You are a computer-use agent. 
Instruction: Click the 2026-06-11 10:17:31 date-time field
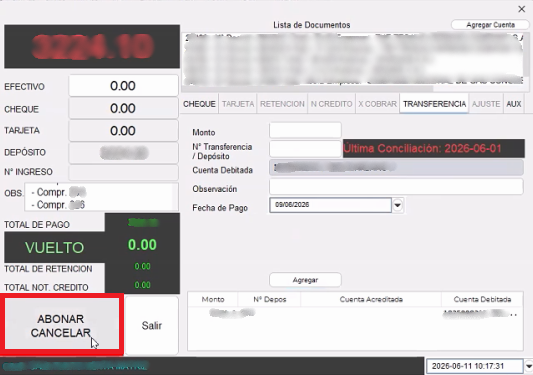[475, 366]
